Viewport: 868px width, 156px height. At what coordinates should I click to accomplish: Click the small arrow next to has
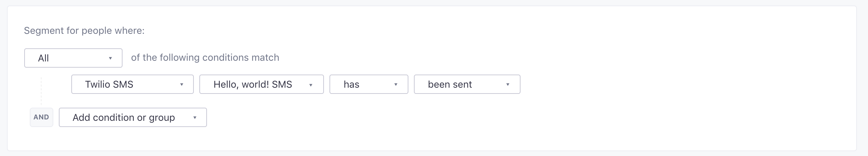(x=396, y=85)
